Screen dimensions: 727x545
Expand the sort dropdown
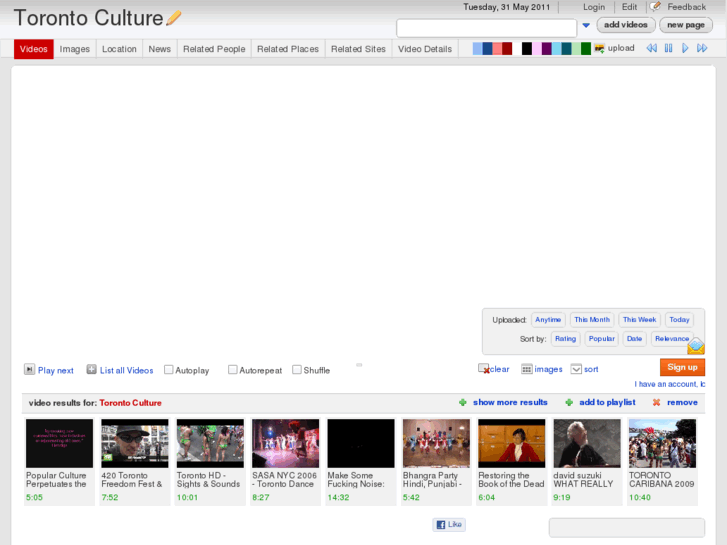pyautogui.click(x=576, y=369)
